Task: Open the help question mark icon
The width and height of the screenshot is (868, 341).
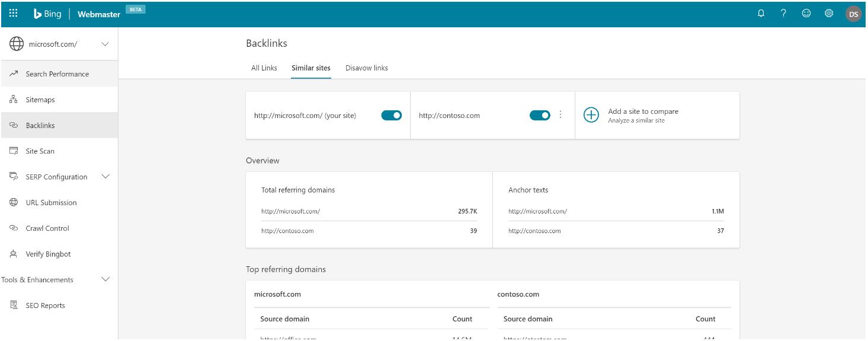Action: tap(783, 14)
